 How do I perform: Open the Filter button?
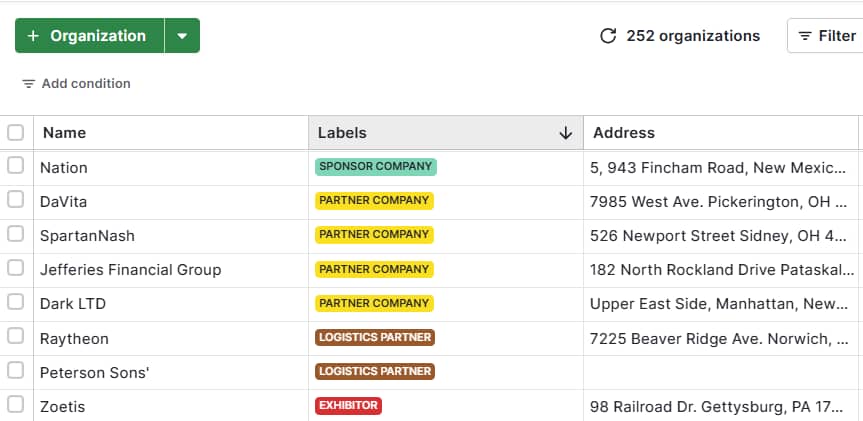click(x=825, y=36)
